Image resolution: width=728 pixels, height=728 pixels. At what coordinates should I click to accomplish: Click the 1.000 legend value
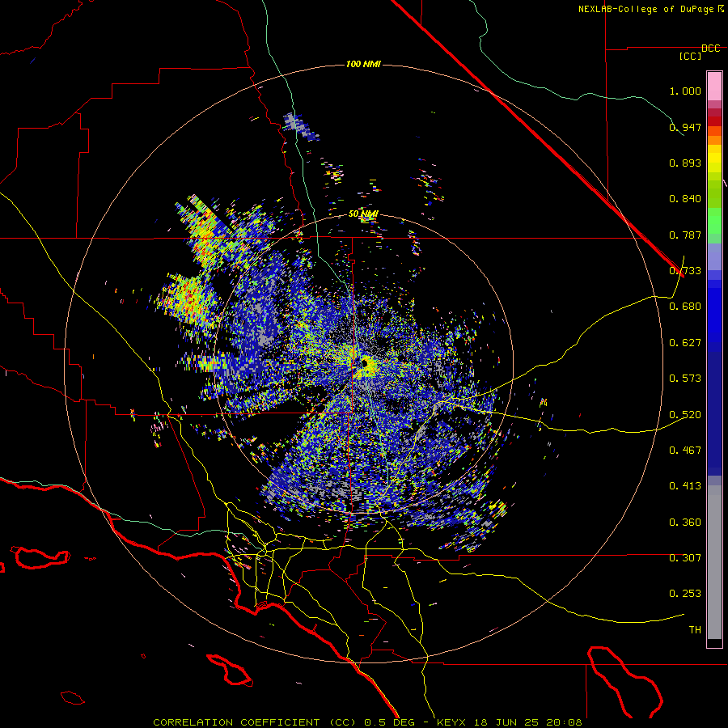[x=685, y=91]
